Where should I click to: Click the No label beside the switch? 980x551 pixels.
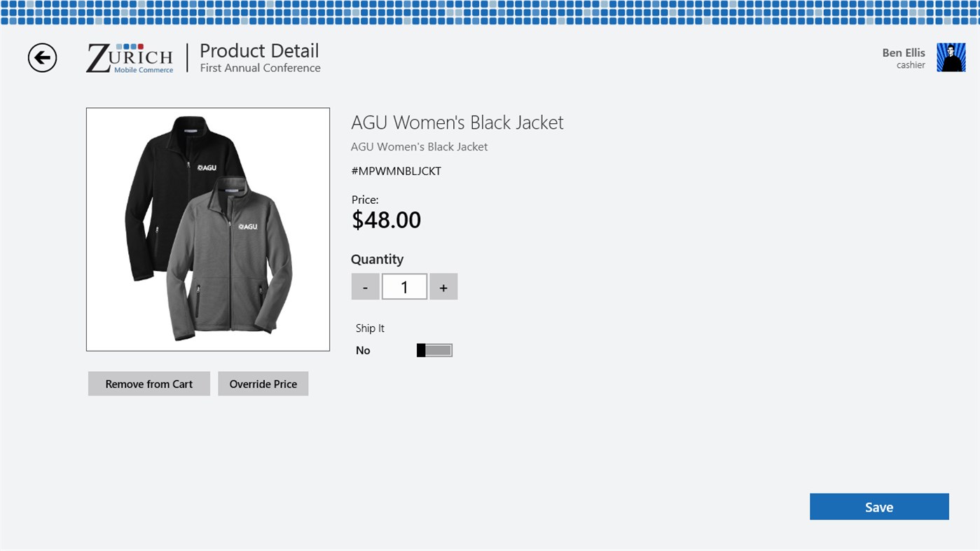(363, 350)
